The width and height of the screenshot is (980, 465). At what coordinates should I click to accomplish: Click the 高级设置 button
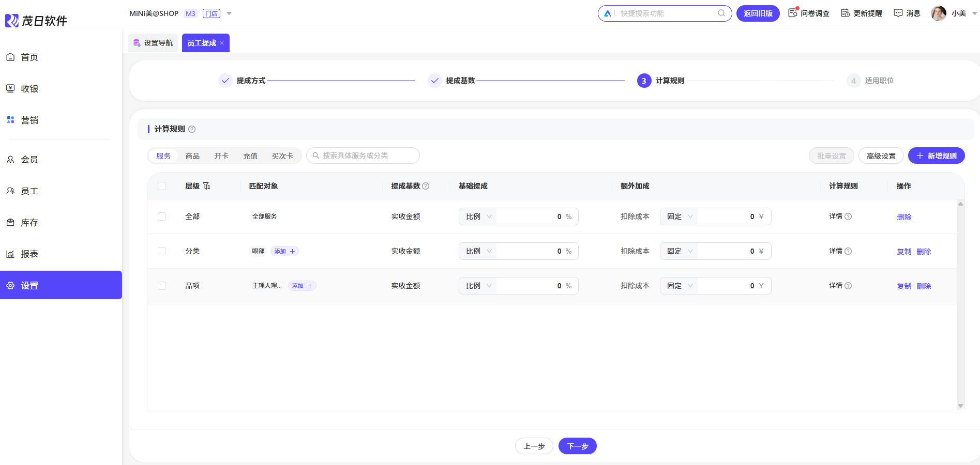(x=881, y=156)
